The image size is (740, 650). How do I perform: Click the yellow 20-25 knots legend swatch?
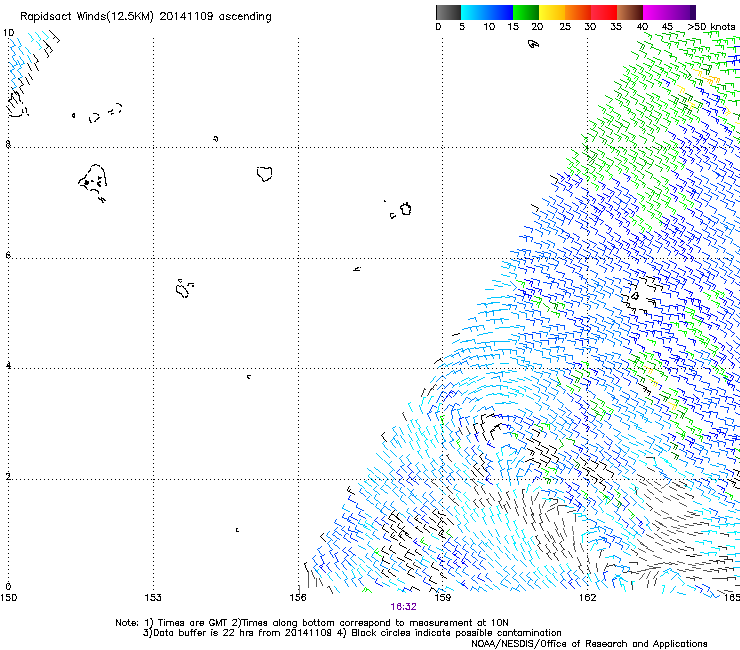(552, 12)
